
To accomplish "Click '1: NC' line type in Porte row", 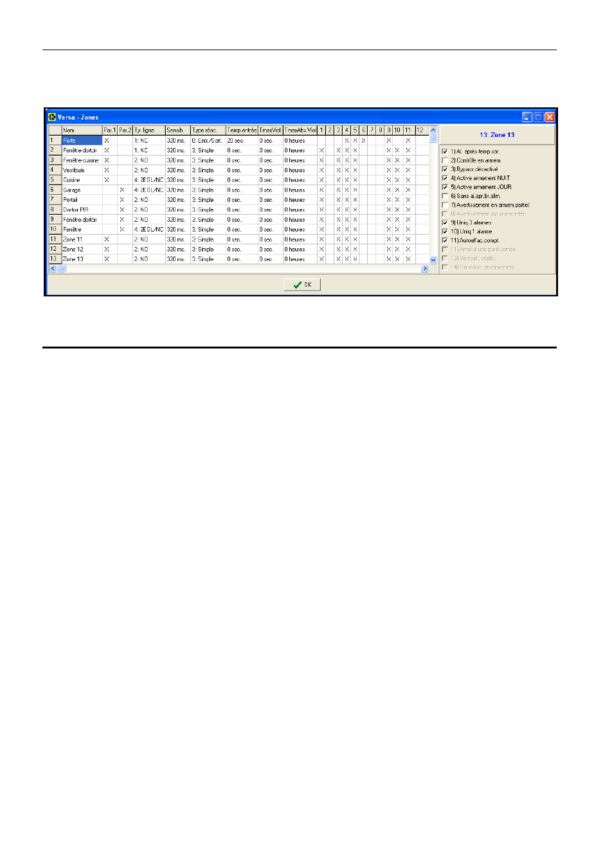I will click(x=149, y=140).
